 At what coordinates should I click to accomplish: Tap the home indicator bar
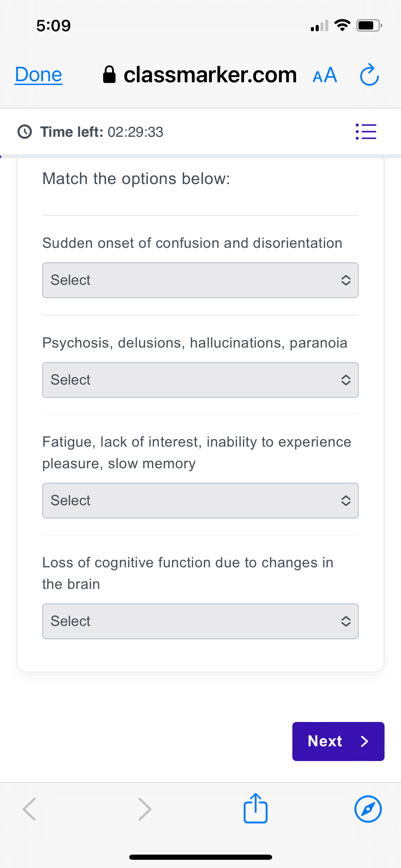click(x=200, y=857)
